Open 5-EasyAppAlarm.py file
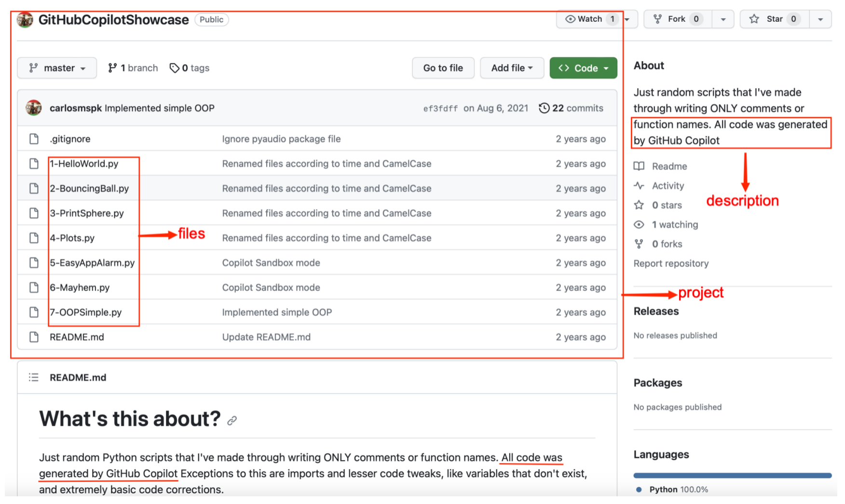Viewport: 845px width, 504px height. click(93, 263)
